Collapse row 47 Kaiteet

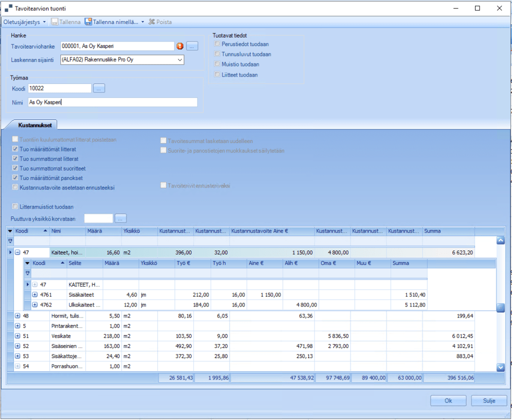click(x=17, y=252)
